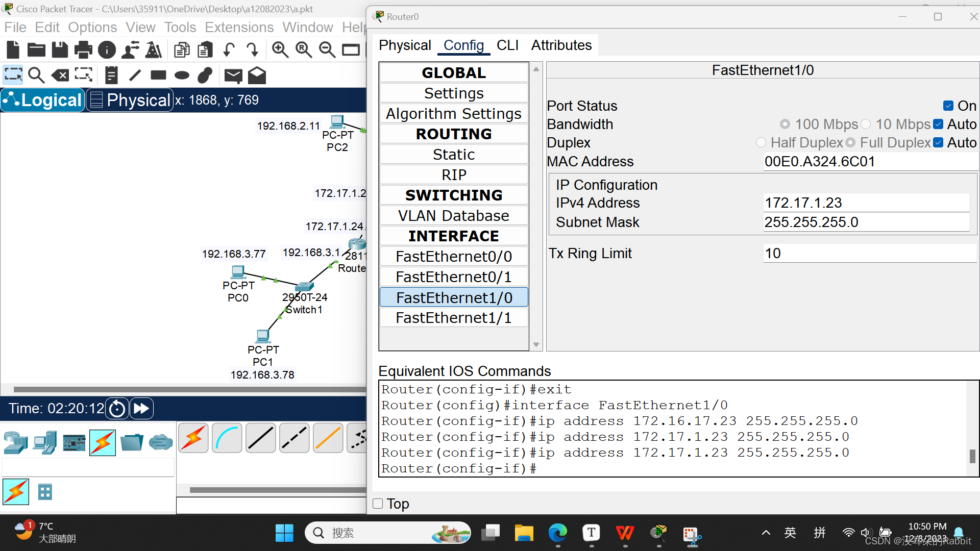The width and height of the screenshot is (980, 551).
Task: Choose the Draw Ellipse tool
Action: coord(182,76)
